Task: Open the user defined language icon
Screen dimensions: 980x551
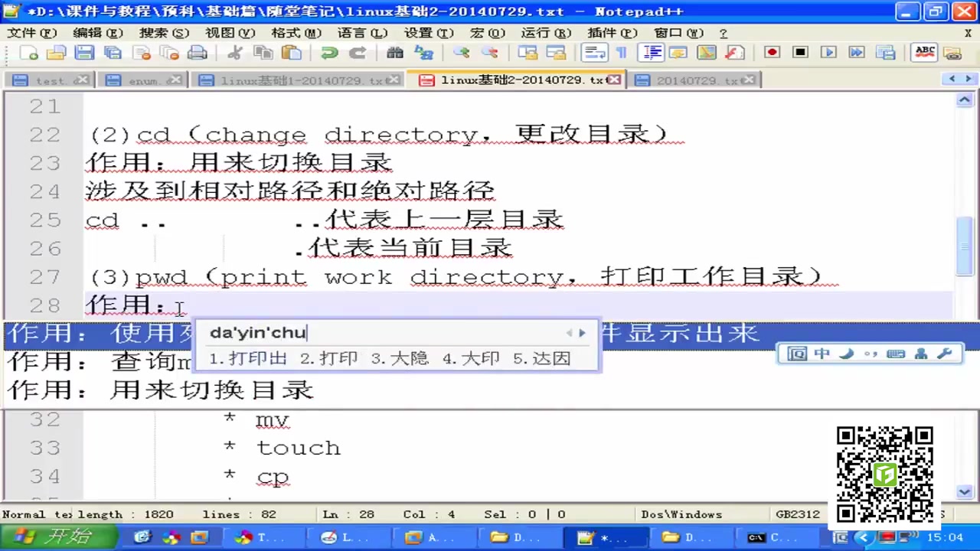Action: coord(678,52)
